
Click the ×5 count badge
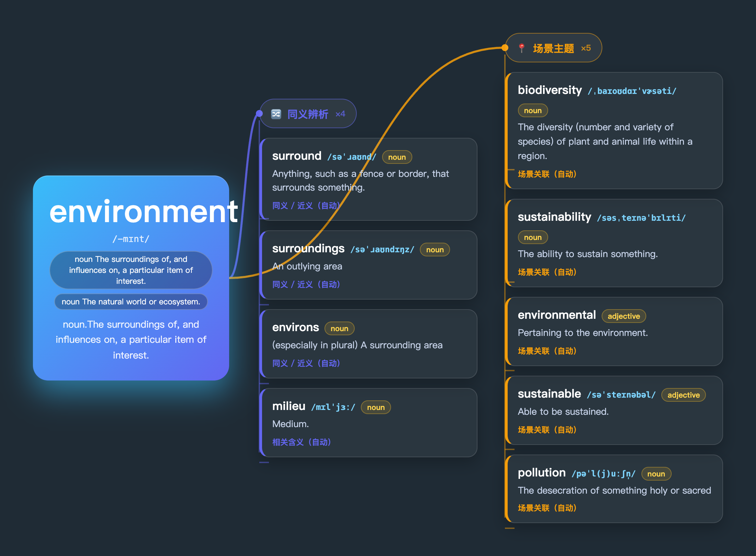pyautogui.click(x=586, y=48)
